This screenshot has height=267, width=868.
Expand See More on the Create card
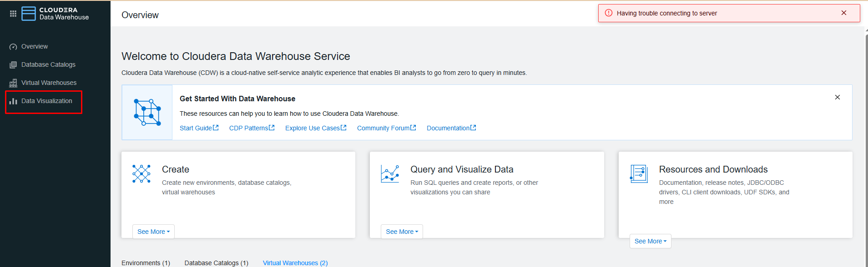click(x=153, y=232)
